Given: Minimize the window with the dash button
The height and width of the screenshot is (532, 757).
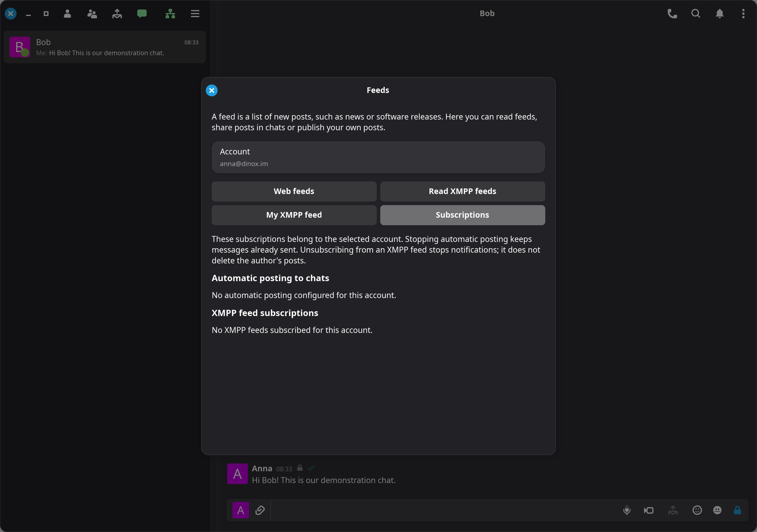Looking at the screenshot, I should (x=28, y=14).
